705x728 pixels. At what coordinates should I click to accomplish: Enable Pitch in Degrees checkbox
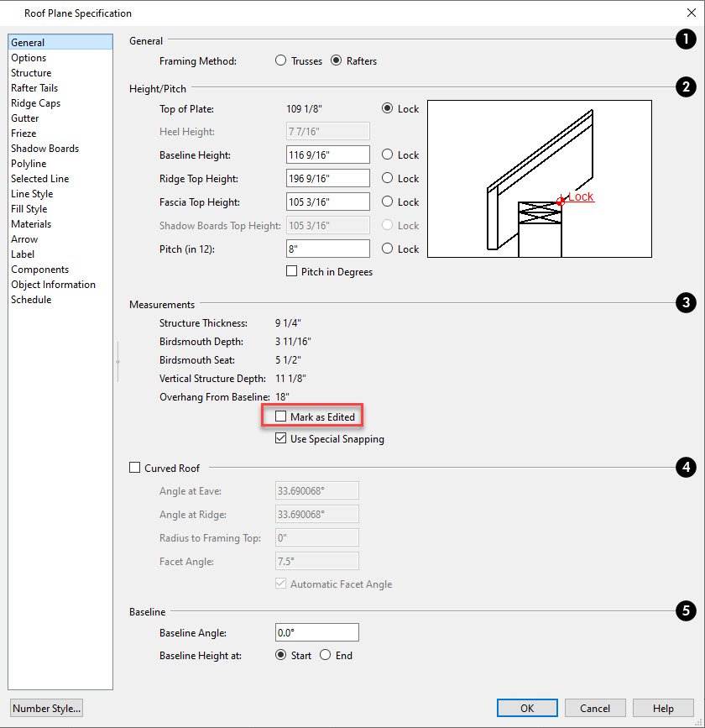click(291, 271)
